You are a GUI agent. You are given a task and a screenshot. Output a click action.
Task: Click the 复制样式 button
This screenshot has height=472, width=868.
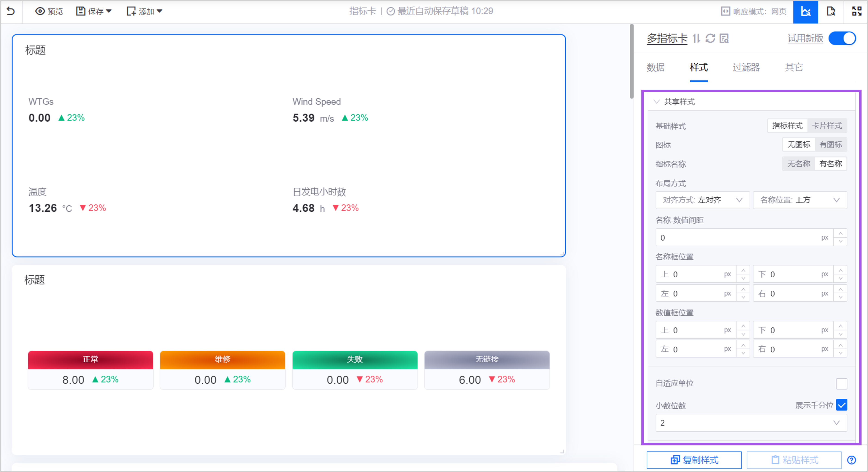pos(694,460)
